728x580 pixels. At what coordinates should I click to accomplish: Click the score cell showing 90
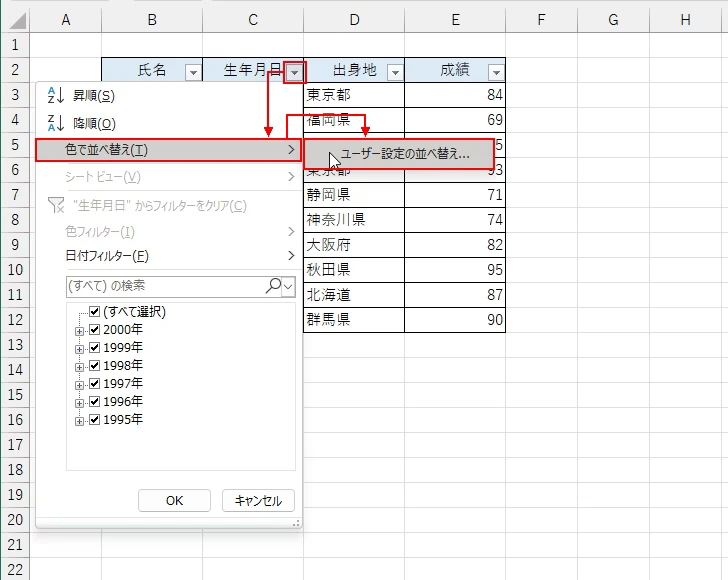[x=455, y=320]
